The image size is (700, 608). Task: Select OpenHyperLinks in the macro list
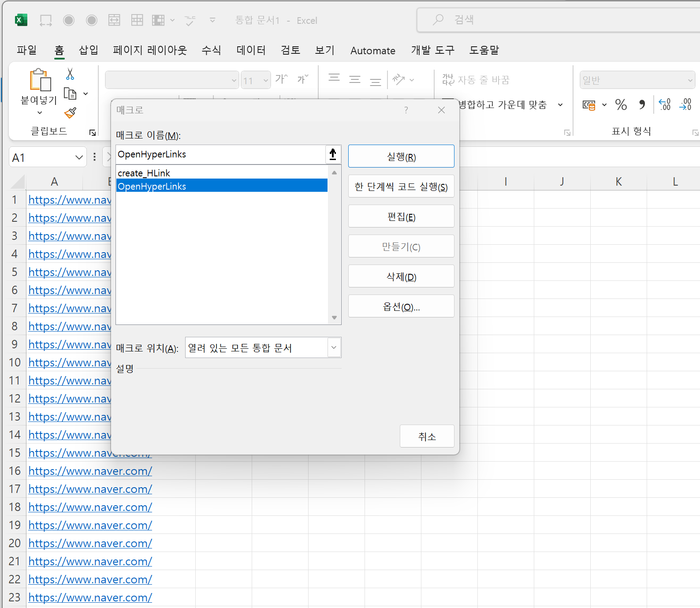222,186
